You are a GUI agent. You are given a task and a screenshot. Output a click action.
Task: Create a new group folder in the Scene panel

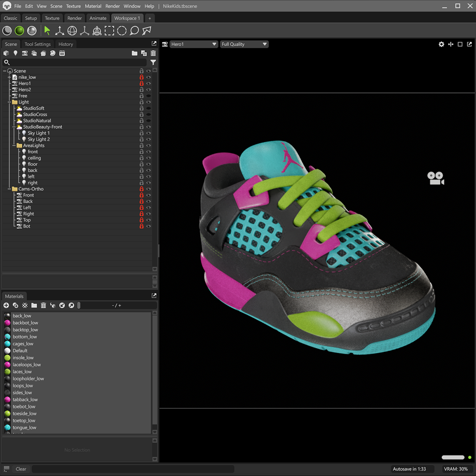(134, 53)
